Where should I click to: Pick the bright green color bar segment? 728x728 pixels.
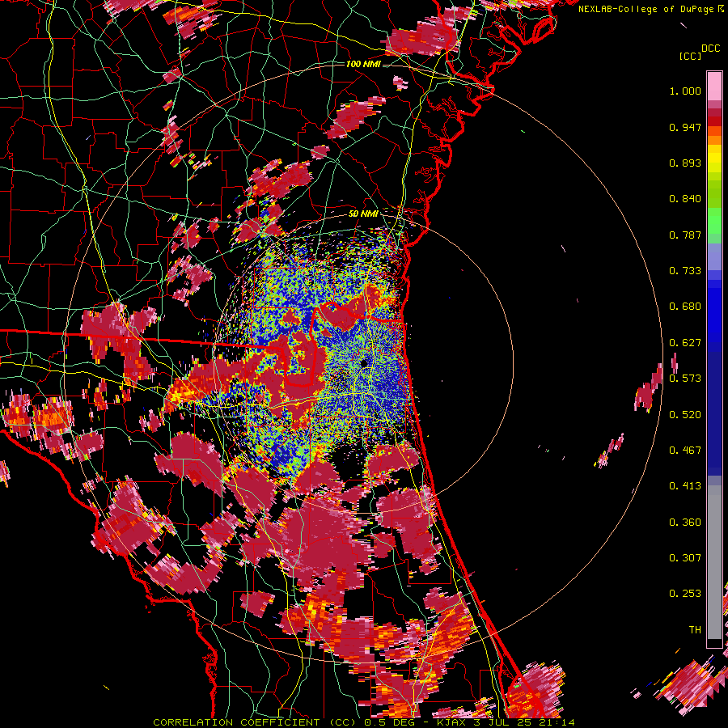coord(714,221)
